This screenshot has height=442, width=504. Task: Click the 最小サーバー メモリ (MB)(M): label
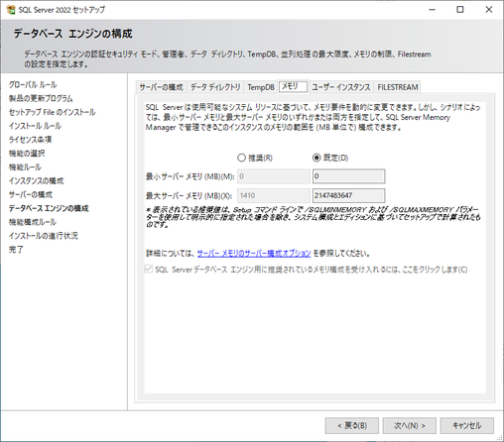(189, 176)
